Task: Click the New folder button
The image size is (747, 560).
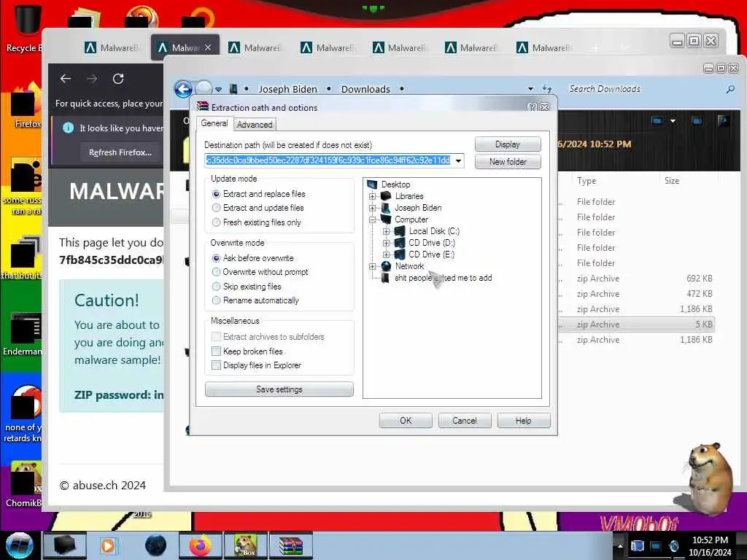Action: point(508,162)
